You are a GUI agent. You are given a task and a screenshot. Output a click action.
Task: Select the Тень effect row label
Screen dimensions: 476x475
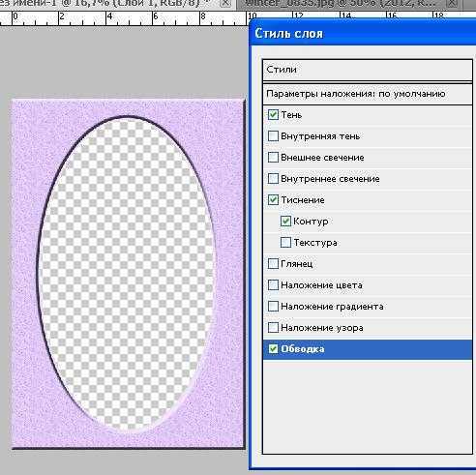pos(291,115)
